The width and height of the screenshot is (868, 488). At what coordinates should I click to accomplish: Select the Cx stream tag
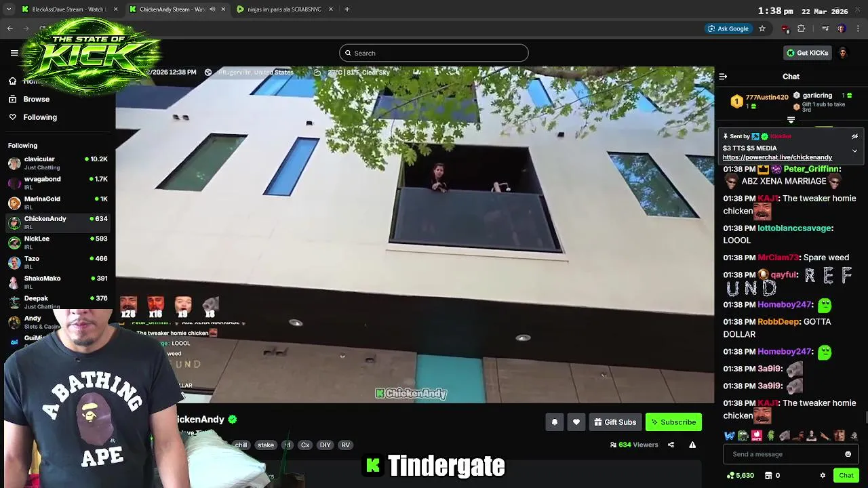click(305, 445)
